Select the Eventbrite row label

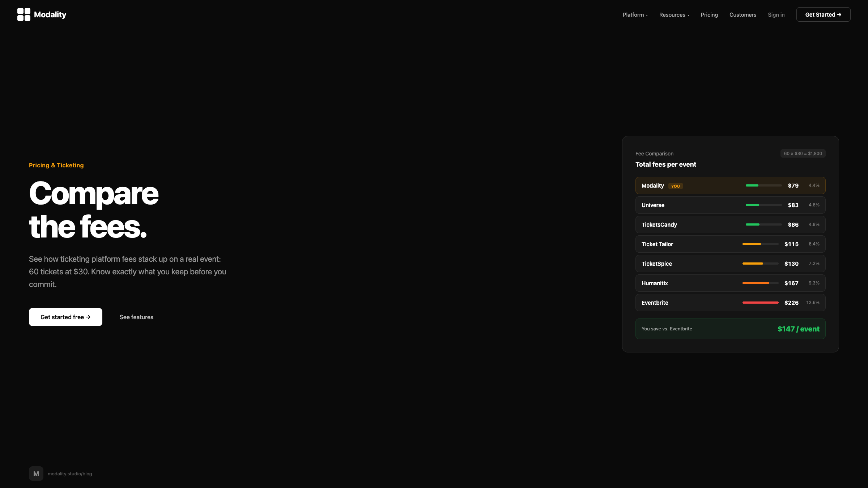[655, 303]
